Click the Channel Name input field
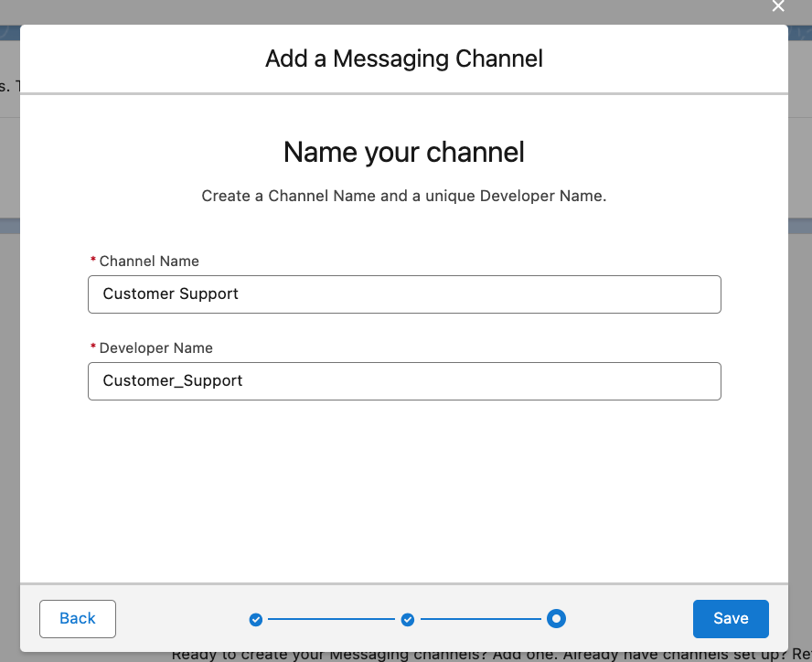This screenshot has width=812, height=662. tap(404, 294)
